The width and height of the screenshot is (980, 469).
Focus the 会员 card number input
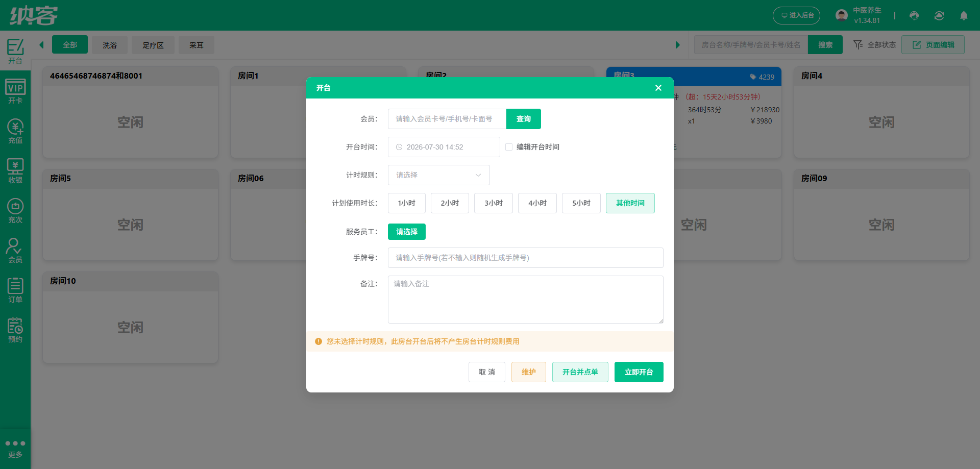[x=447, y=119]
